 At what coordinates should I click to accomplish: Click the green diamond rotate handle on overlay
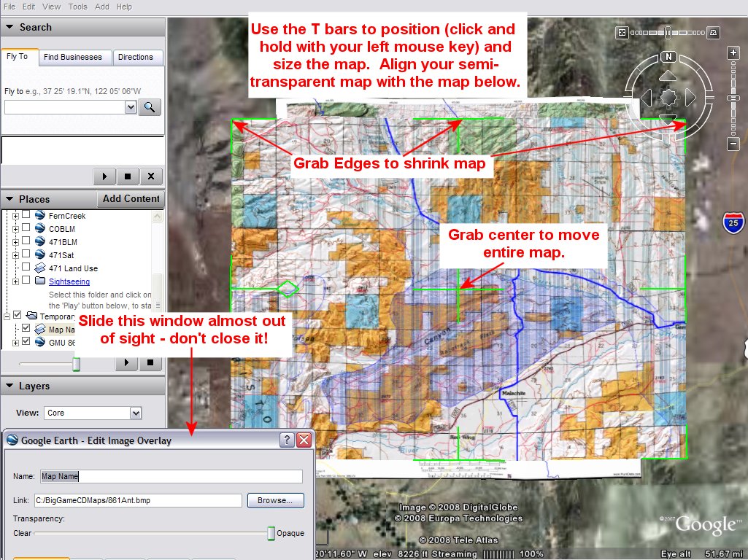tap(288, 289)
